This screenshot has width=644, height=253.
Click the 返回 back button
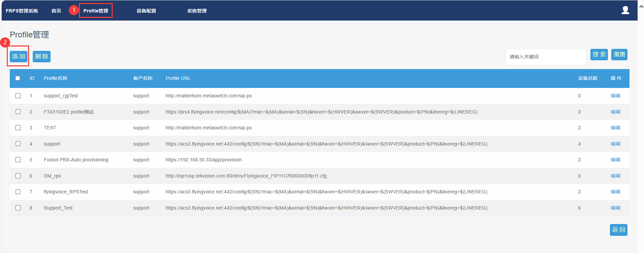[x=618, y=230]
